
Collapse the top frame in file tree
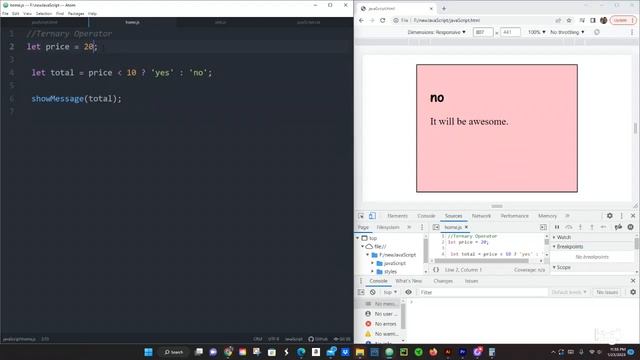(358, 238)
